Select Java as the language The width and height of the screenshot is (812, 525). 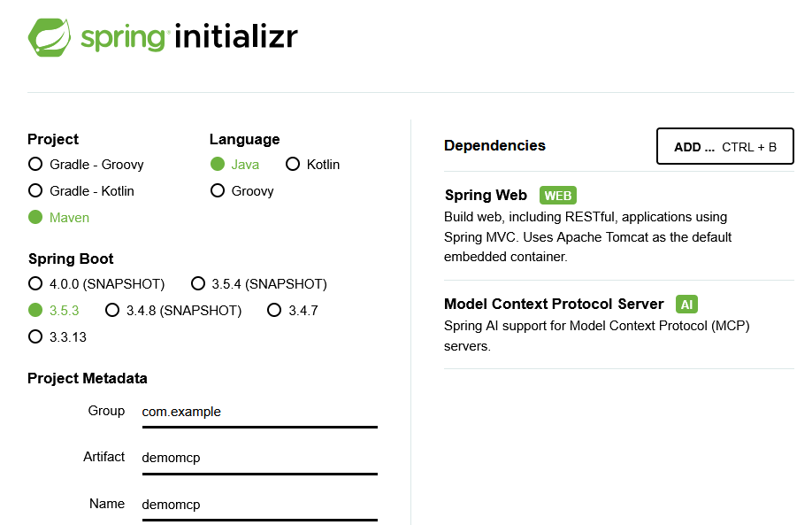click(218, 164)
